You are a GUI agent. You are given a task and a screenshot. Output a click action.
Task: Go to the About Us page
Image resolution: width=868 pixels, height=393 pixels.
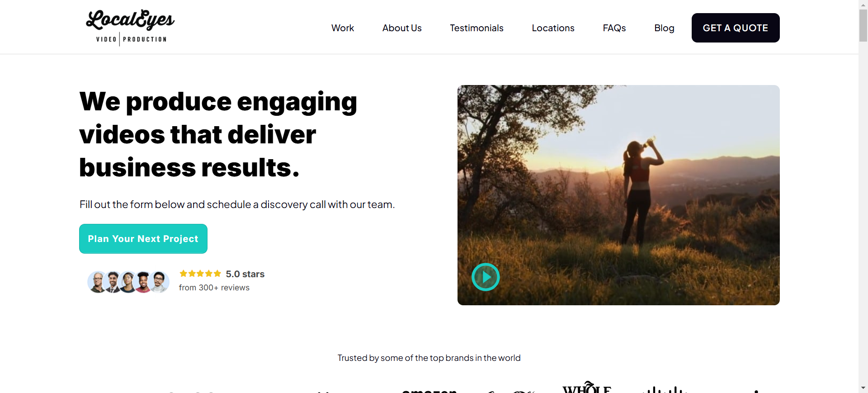[x=402, y=28]
